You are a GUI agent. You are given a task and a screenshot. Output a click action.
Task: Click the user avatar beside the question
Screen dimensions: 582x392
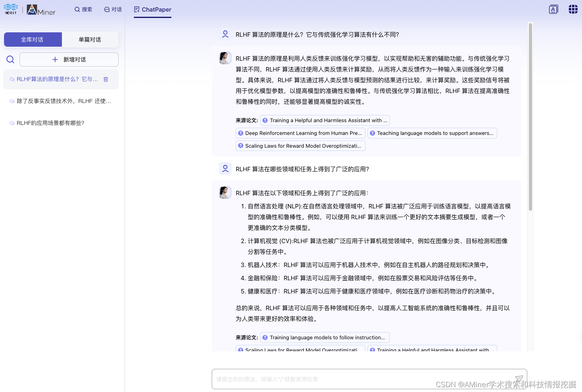click(x=225, y=34)
